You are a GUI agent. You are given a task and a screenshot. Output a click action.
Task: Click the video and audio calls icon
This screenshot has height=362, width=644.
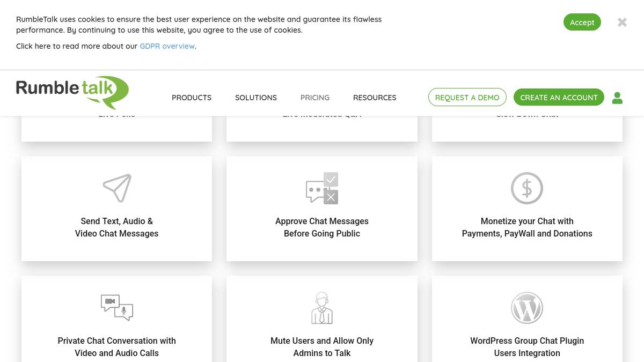pos(117,307)
